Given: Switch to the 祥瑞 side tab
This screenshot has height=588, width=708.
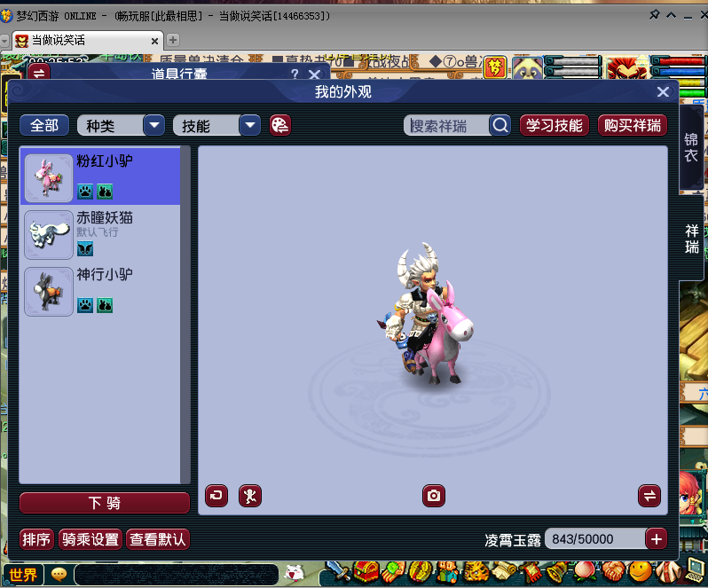Looking at the screenshot, I should point(691,239).
